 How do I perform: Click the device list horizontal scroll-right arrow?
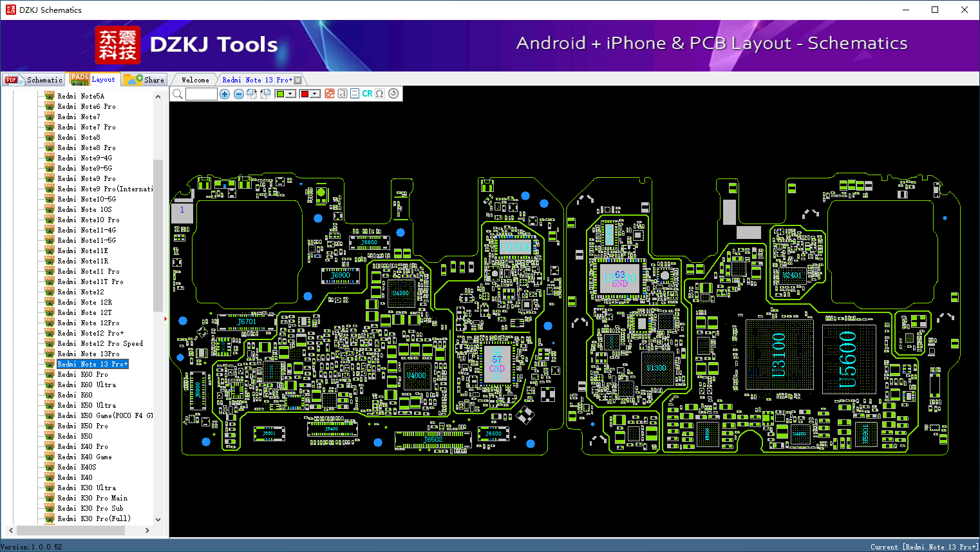point(147,530)
